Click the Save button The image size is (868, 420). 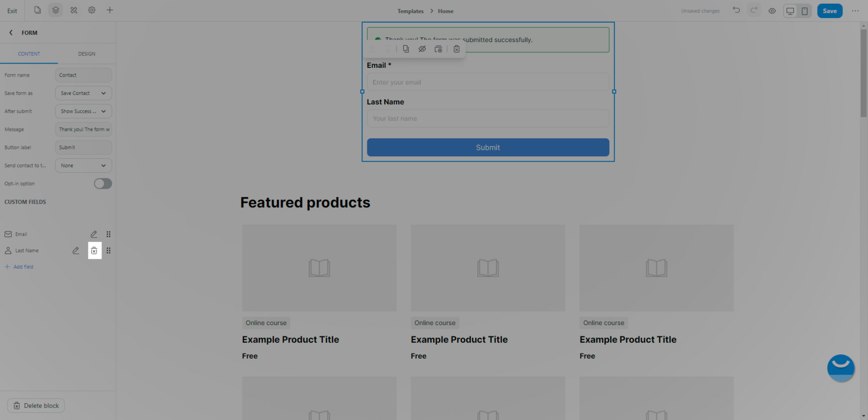coord(829,11)
